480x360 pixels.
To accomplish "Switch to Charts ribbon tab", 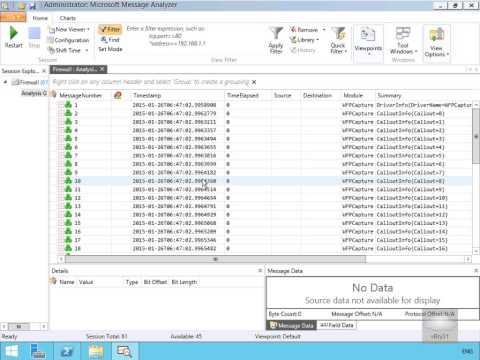I will (x=68, y=18).
